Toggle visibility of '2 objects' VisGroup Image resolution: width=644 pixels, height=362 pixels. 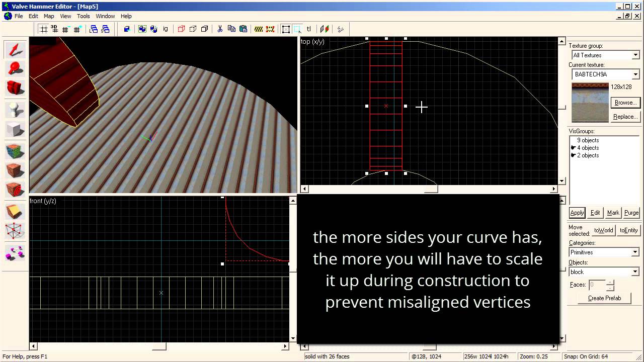pos(574,155)
